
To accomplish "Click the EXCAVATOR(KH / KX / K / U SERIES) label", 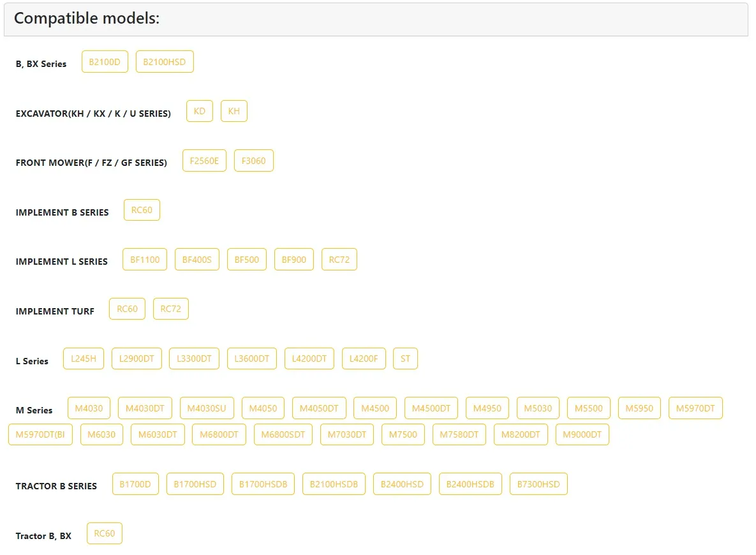I will pyautogui.click(x=93, y=114).
